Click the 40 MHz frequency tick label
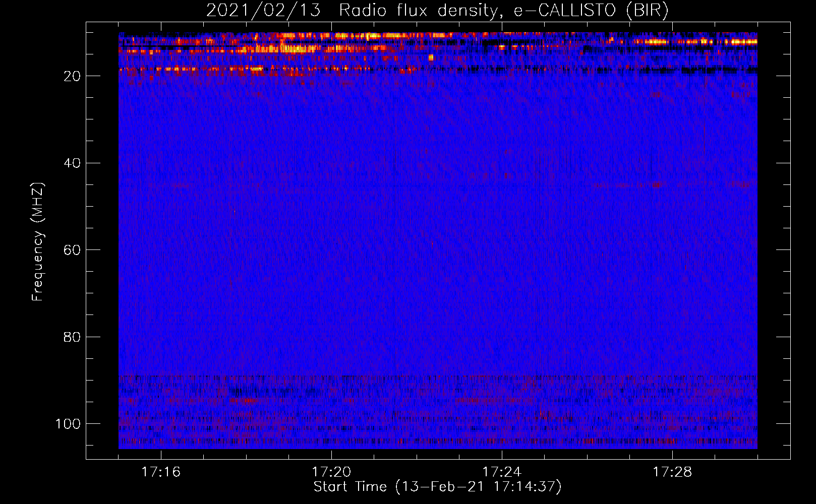The width and height of the screenshot is (816, 504). coord(72,163)
